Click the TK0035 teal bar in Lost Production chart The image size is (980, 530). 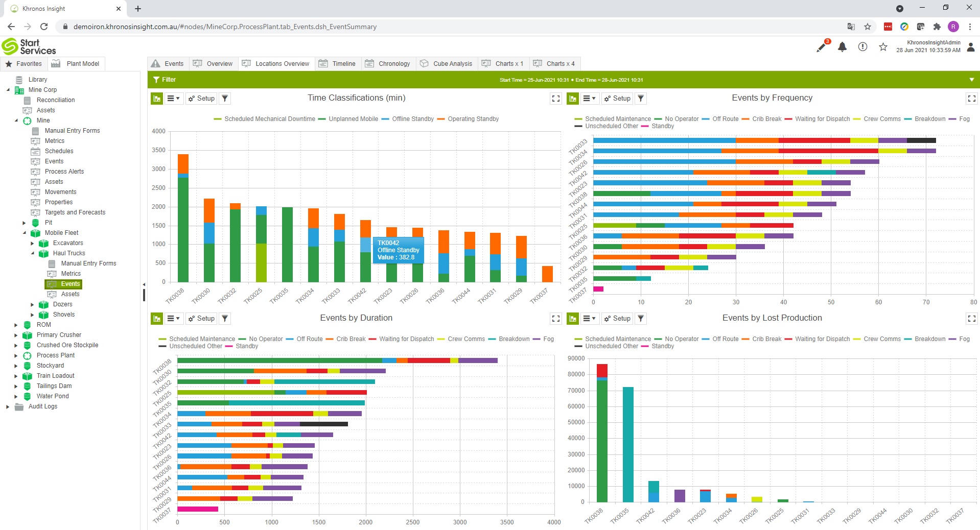point(628,444)
